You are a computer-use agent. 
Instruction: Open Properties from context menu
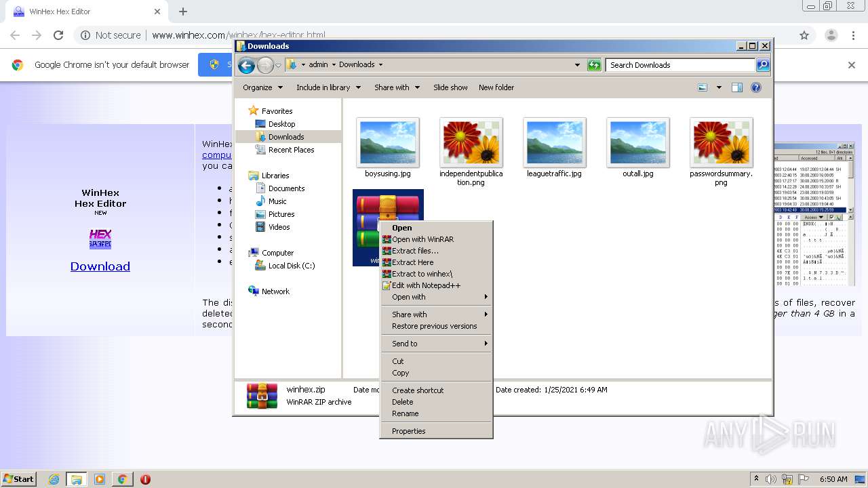click(x=436, y=431)
